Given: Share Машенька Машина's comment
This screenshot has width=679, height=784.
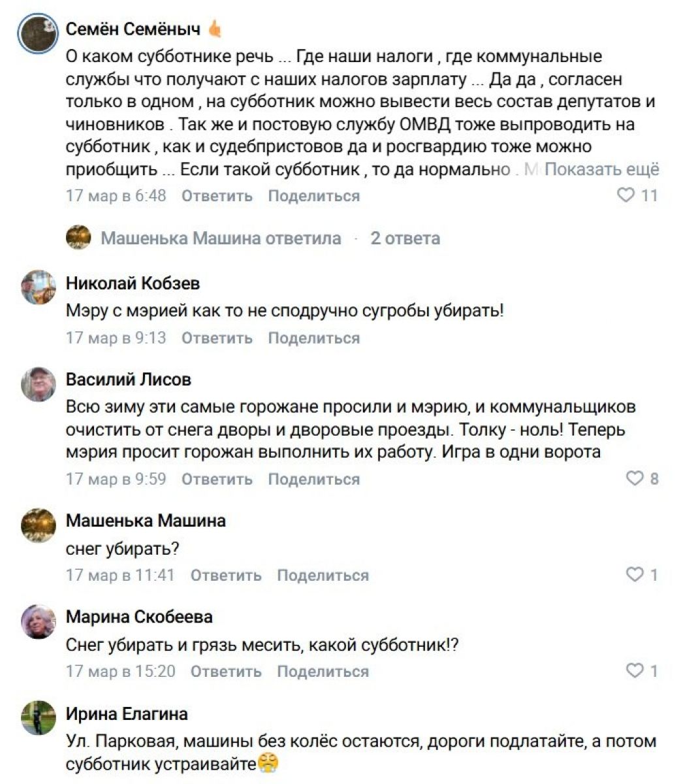Looking at the screenshot, I should coord(323,576).
